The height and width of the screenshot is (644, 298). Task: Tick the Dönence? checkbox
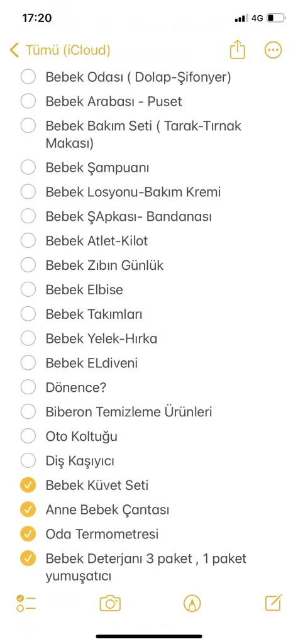click(28, 387)
